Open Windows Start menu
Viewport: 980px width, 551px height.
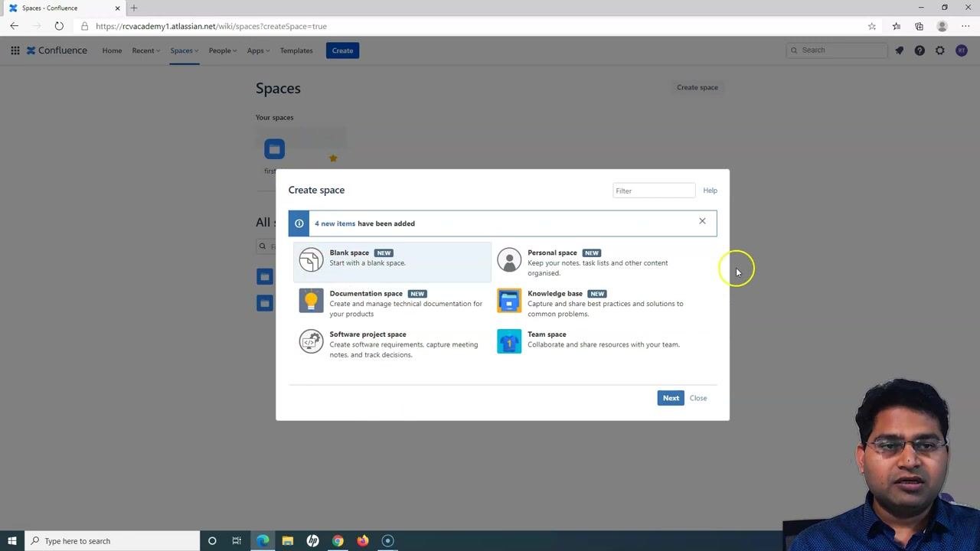12,541
